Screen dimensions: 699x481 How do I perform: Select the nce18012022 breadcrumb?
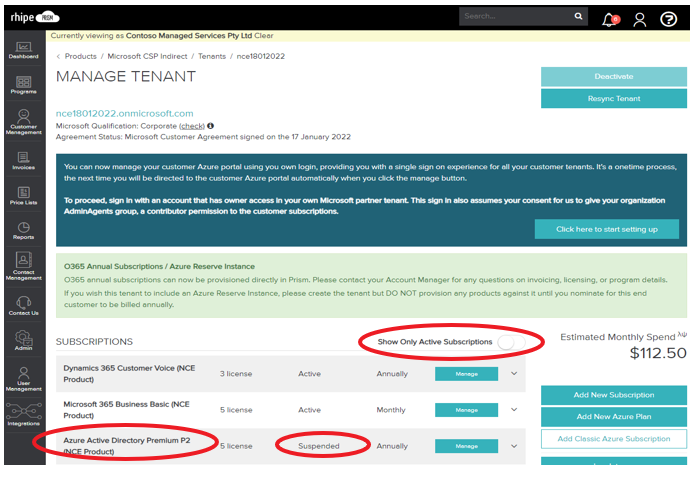tap(260, 56)
